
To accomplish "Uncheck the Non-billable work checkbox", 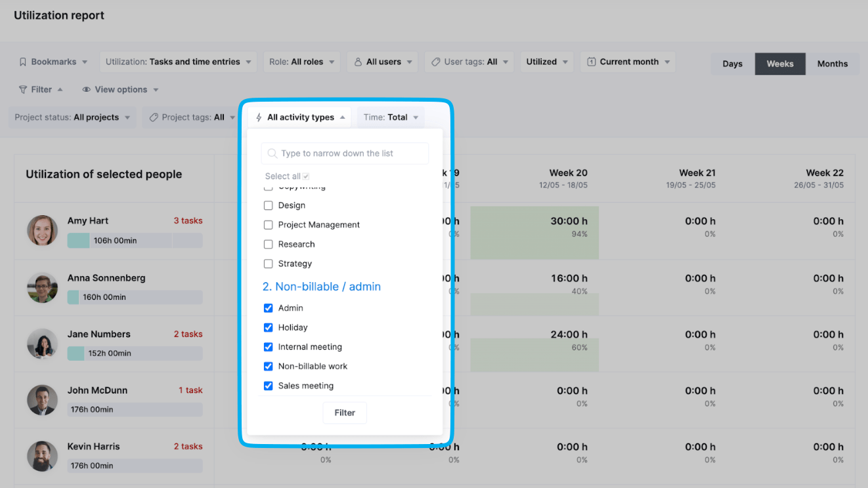I will (x=268, y=366).
